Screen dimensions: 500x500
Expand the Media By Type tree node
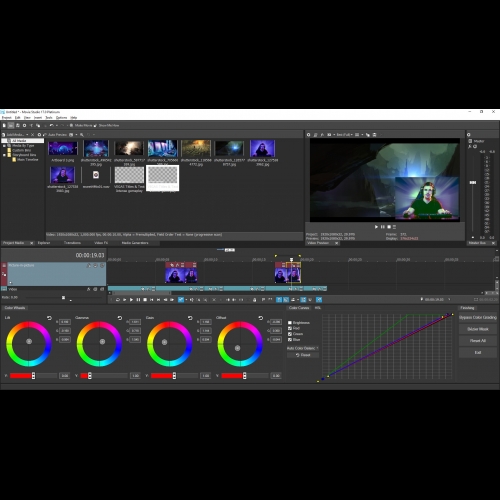pyautogui.click(x=4, y=146)
